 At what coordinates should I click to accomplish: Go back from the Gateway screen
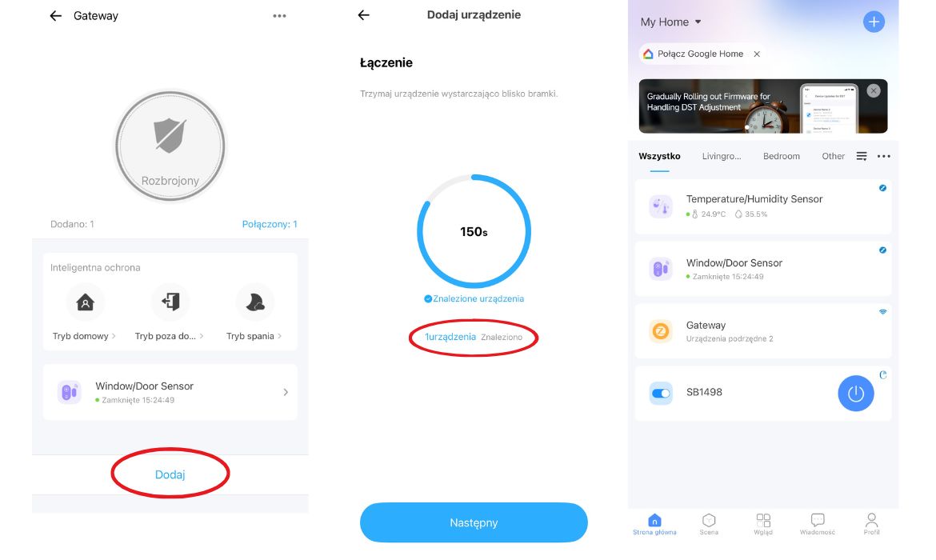point(55,16)
